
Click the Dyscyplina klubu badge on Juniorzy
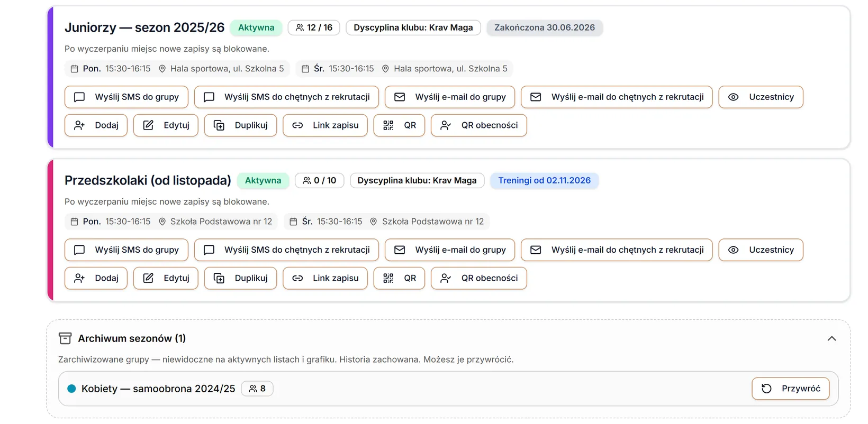pos(413,27)
